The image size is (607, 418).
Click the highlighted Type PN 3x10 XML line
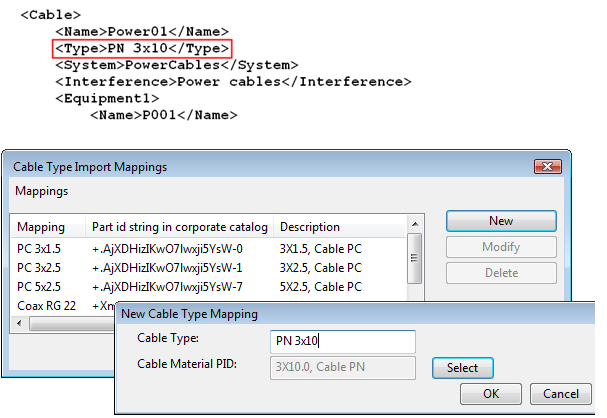pos(143,48)
